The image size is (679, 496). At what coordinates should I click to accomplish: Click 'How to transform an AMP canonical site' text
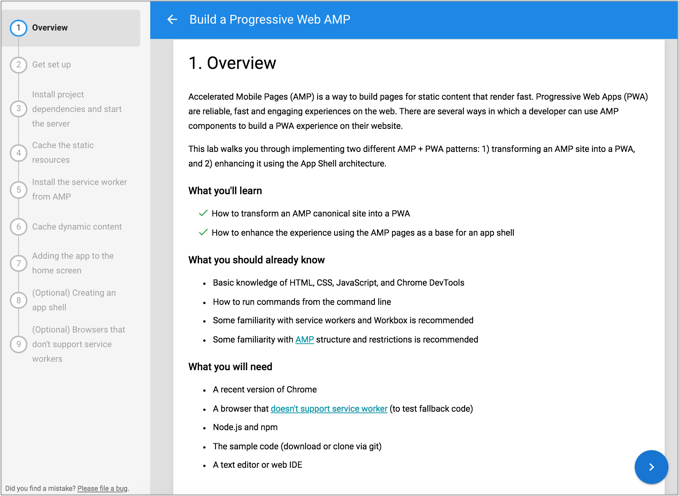[x=310, y=214]
